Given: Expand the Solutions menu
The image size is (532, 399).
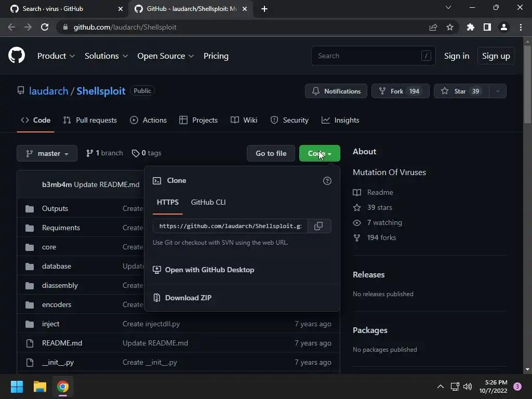Looking at the screenshot, I should [106, 56].
